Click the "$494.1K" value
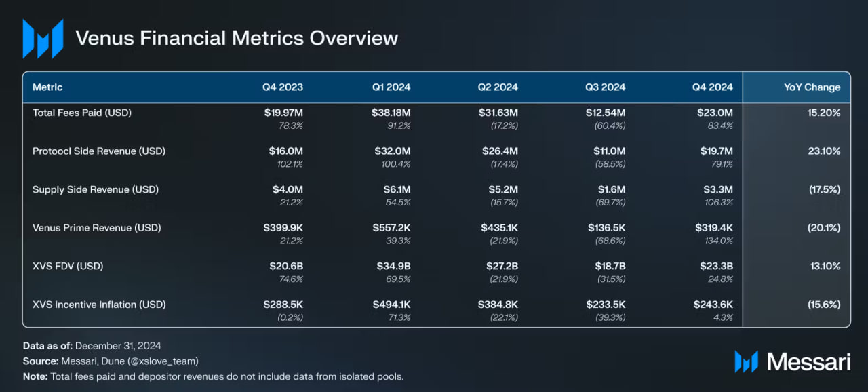The width and height of the screenshot is (868, 392). click(x=391, y=305)
